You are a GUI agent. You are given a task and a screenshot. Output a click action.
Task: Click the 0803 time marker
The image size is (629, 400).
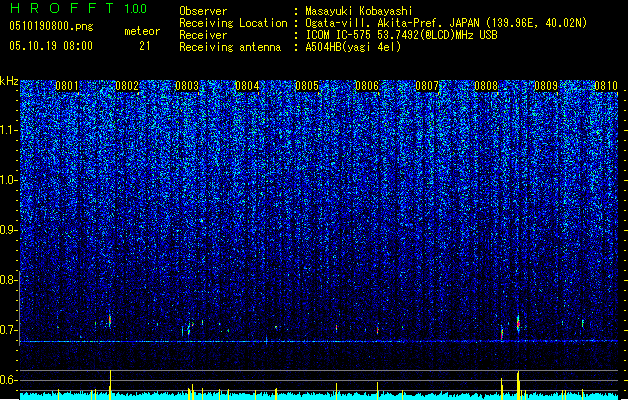pos(187,86)
